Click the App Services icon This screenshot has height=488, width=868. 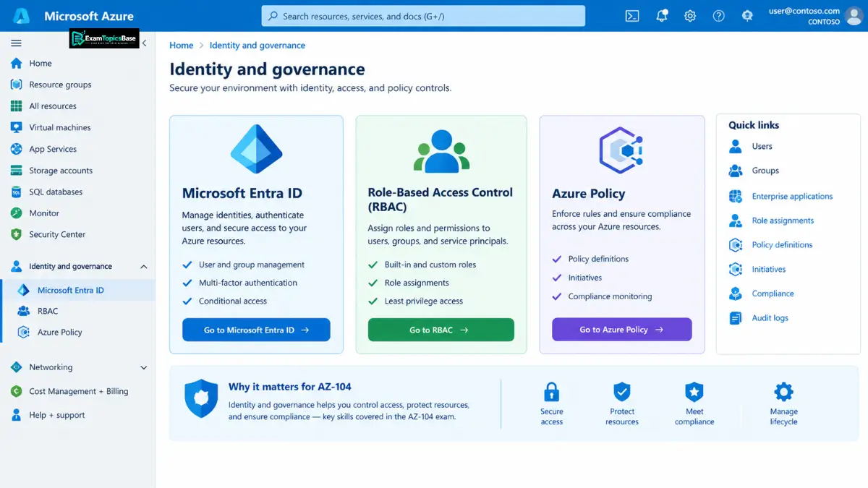coord(16,149)
